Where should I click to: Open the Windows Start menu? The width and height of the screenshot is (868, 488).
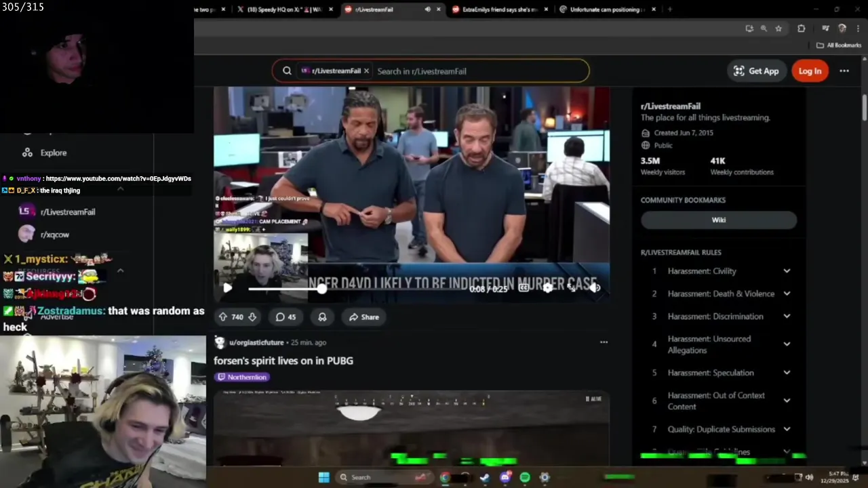tap(324, 477)
